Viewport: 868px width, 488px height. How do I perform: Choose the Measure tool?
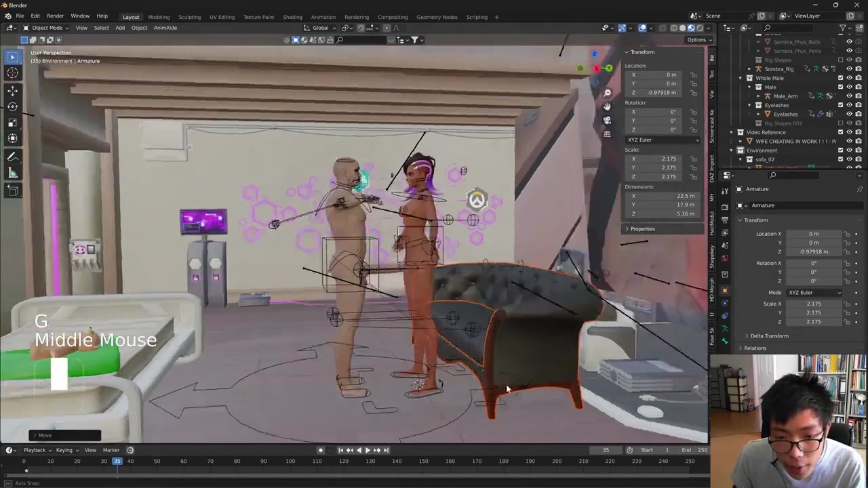point(12,173)
